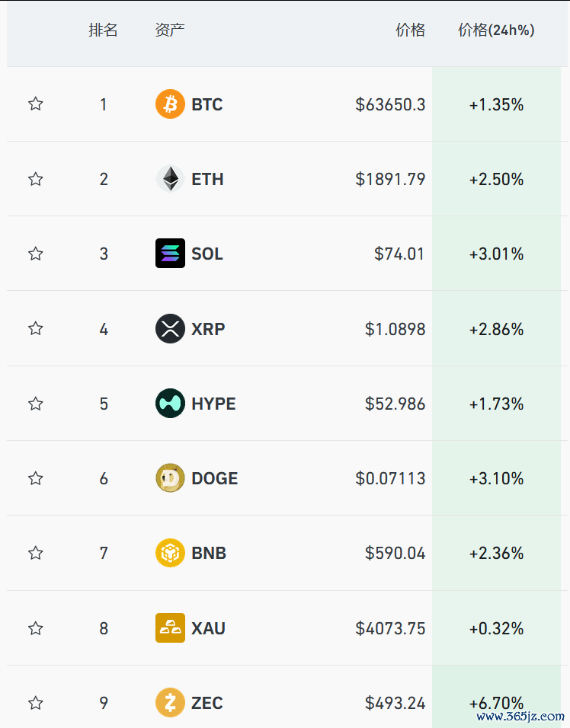The image size is (570, 728).
Task: Toggle the favorite star for ETH
Action: click(x=36, y=179)
